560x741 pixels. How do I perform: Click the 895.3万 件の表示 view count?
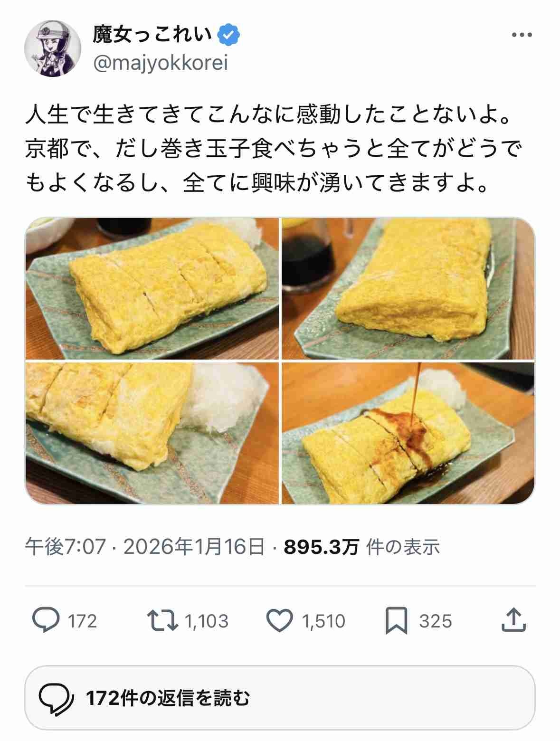tap(362, 547)
